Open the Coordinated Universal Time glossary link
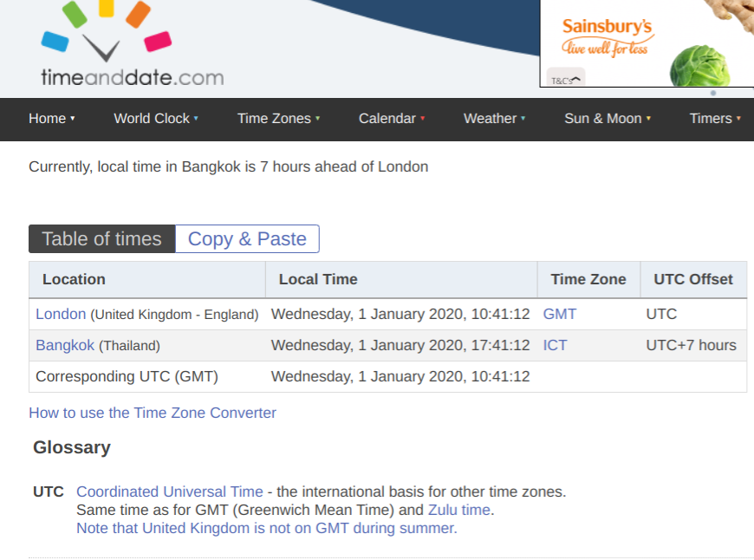 170,492
